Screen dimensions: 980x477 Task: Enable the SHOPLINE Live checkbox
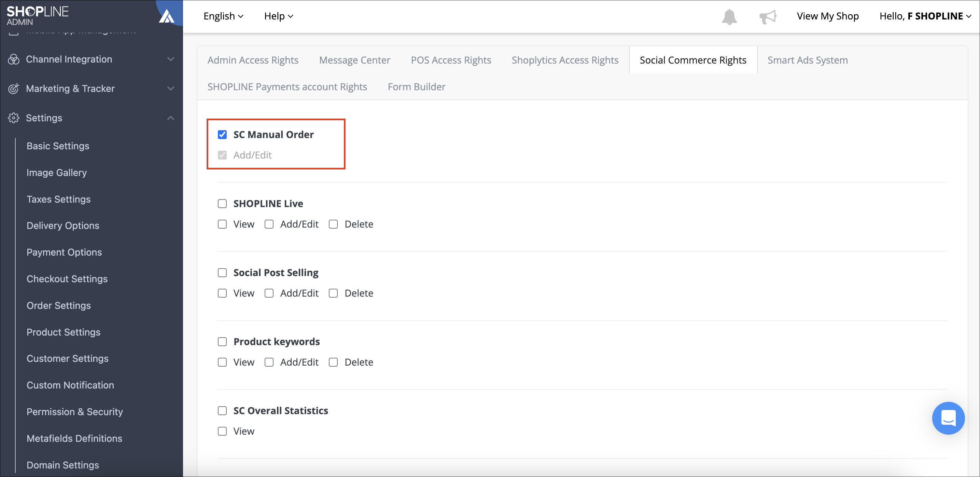(x=222, y=204)
